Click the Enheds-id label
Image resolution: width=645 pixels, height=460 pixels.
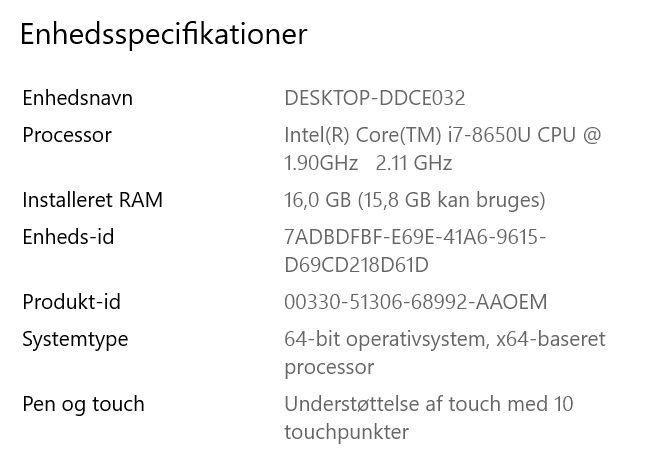[x=68, y=237]
